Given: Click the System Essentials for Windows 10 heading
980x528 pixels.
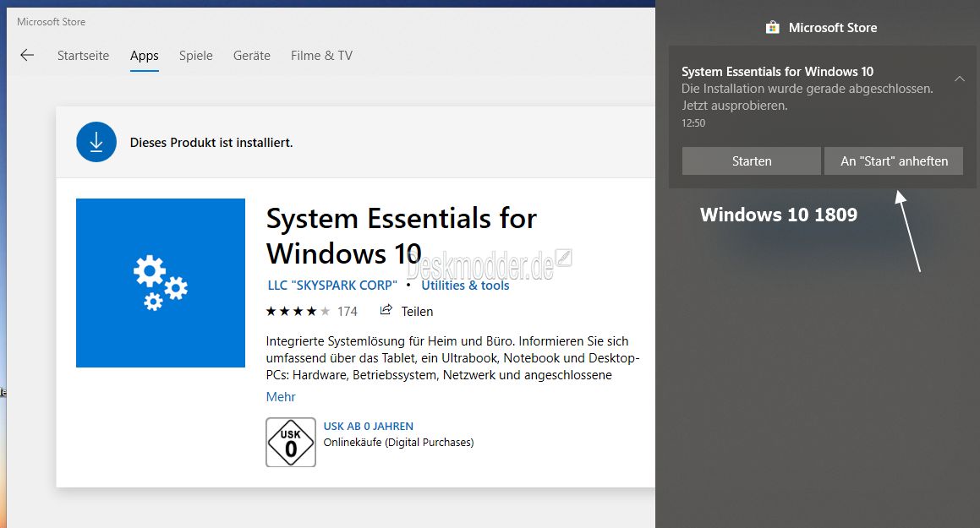Looking at the screenshot, I should point(402,236).
